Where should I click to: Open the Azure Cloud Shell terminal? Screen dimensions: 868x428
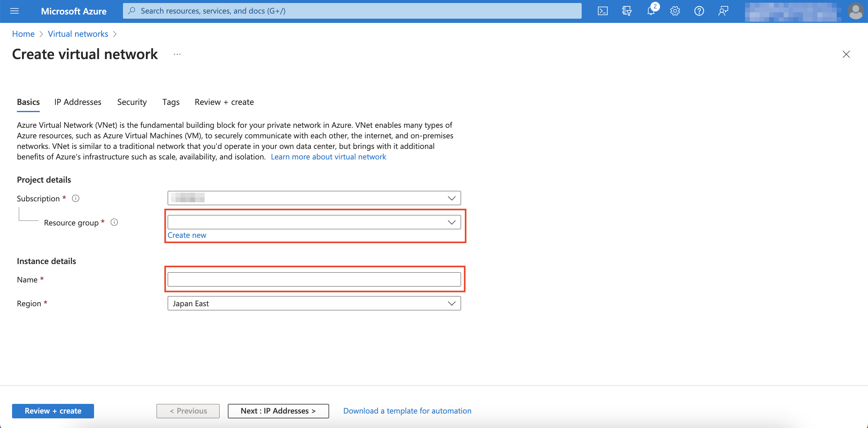coord(603,11)
